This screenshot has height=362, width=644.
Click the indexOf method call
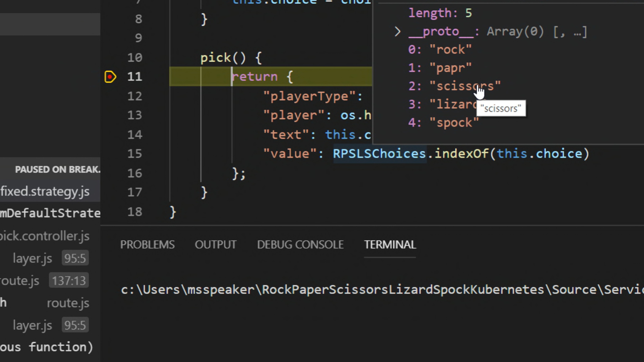tap(462, 154)
